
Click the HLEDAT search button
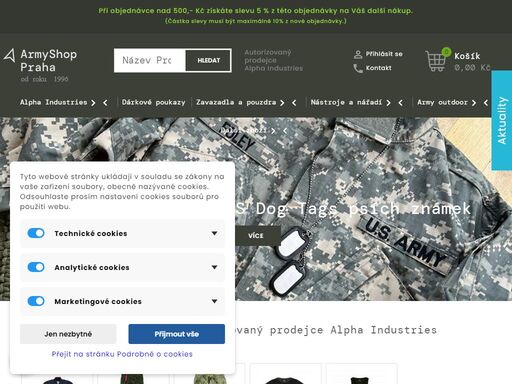pos(208,60)
